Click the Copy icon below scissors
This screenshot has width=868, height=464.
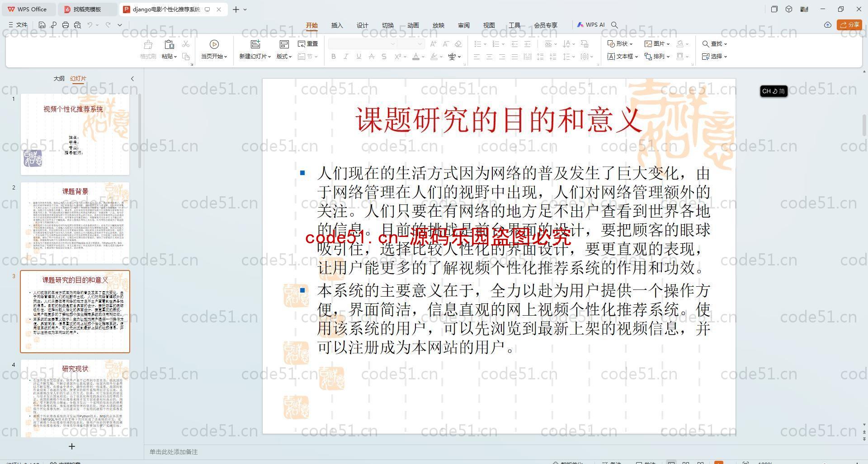(186, 57)
